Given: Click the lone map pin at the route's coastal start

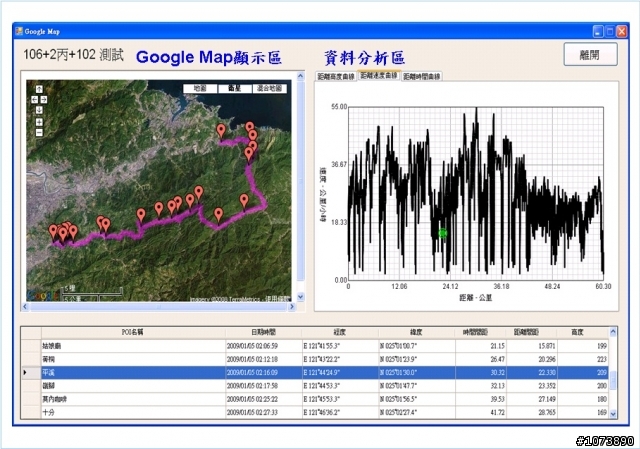Looking at the screenshot, I should point(221,131).
